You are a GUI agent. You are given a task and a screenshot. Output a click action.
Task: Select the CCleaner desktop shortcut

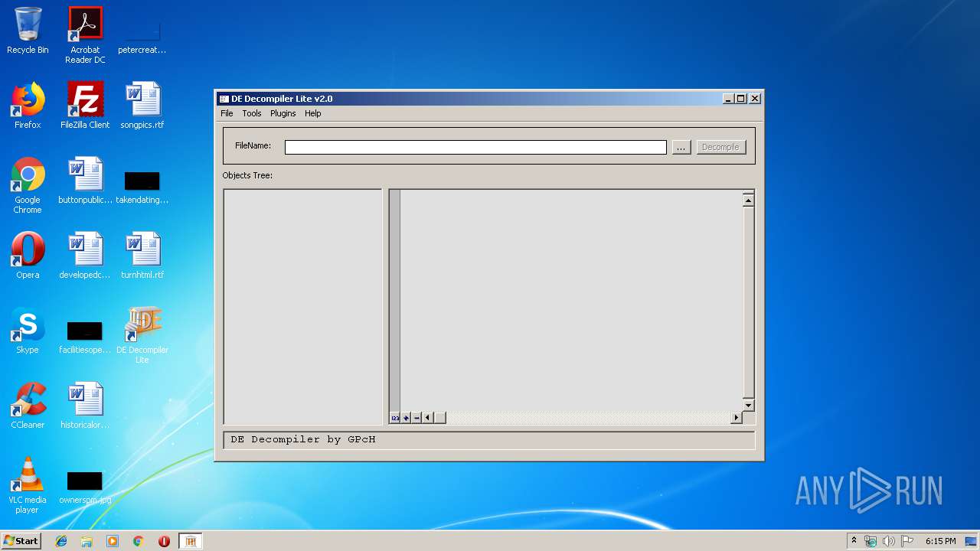[x=28, y=406]
